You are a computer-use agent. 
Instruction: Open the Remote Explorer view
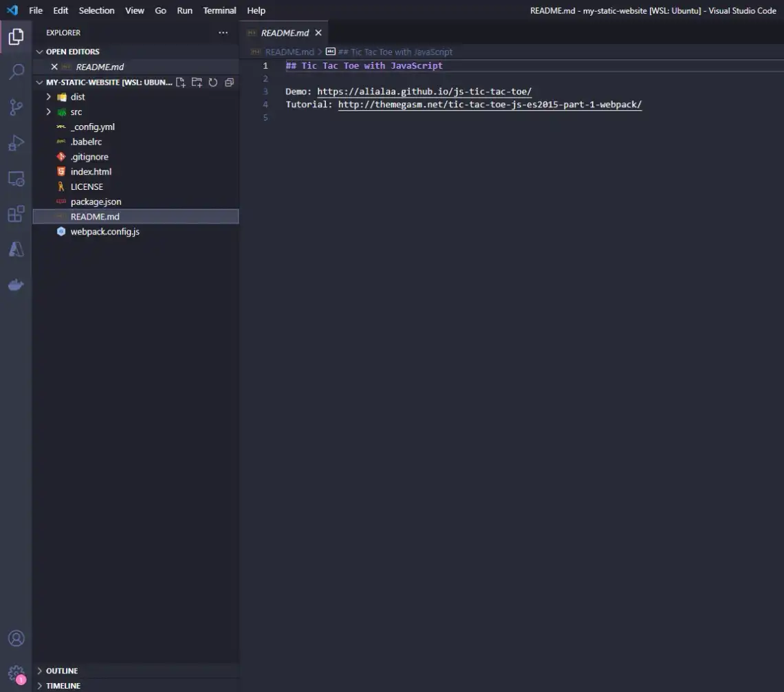coord(16,179)
